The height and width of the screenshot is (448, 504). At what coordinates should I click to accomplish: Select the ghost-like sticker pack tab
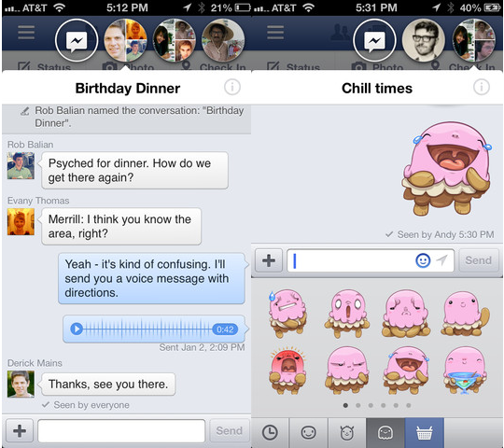click(x=385, y=432)
